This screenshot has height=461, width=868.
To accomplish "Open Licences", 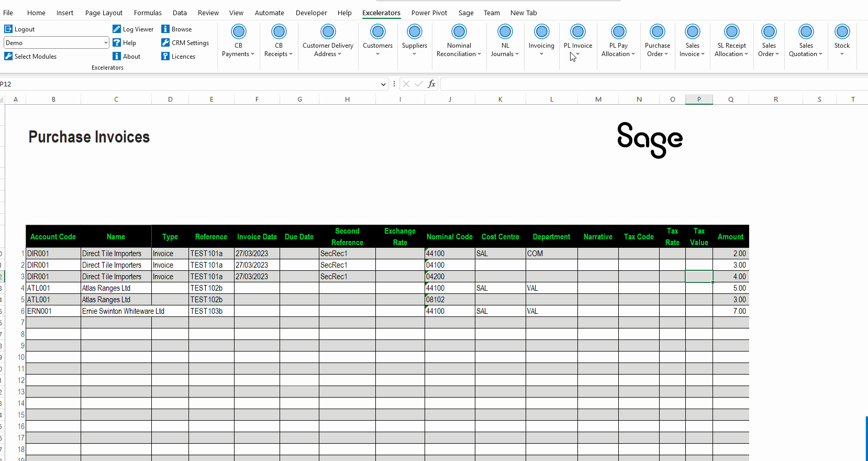I will click(x=178, y=57).
